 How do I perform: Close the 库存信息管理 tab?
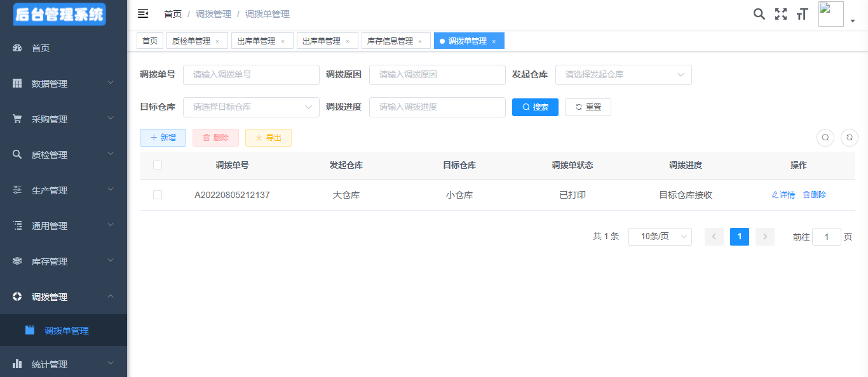420,41
